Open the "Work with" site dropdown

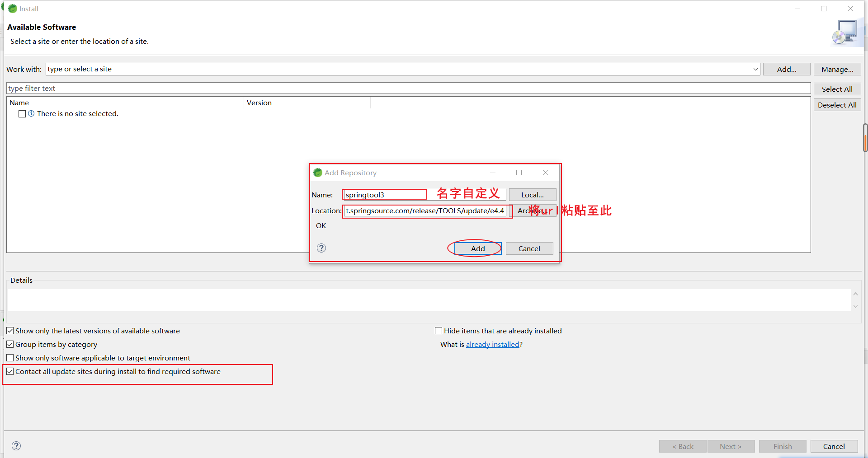coord(755,69)
